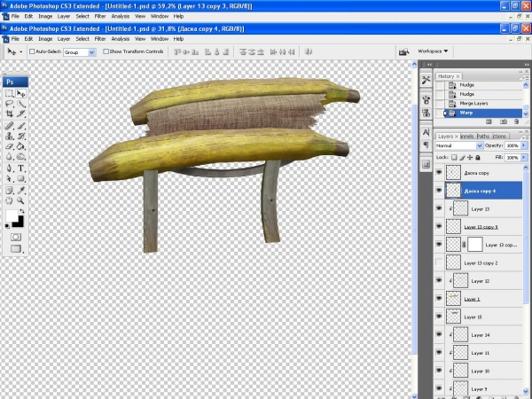Select the Lasso tool
This screenshot has height=399, width=532.
[x=9, y=104]
